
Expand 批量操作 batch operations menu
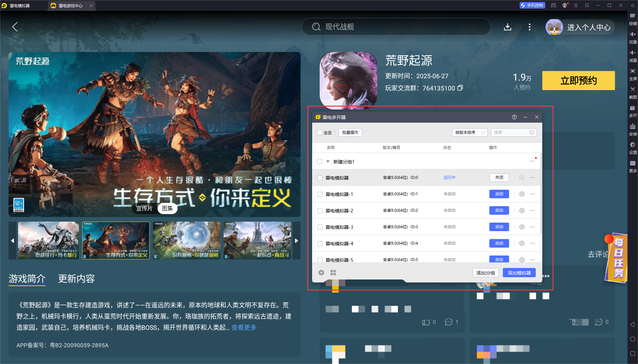(x=350, y=133)
